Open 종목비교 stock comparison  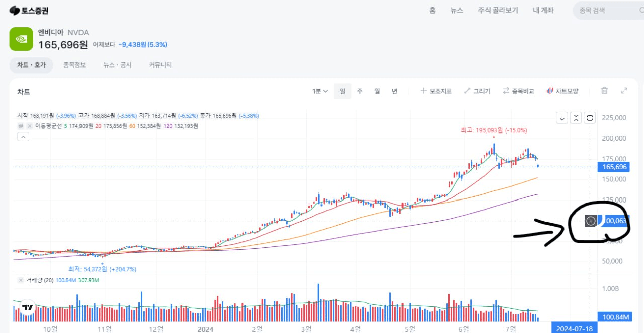518,91
